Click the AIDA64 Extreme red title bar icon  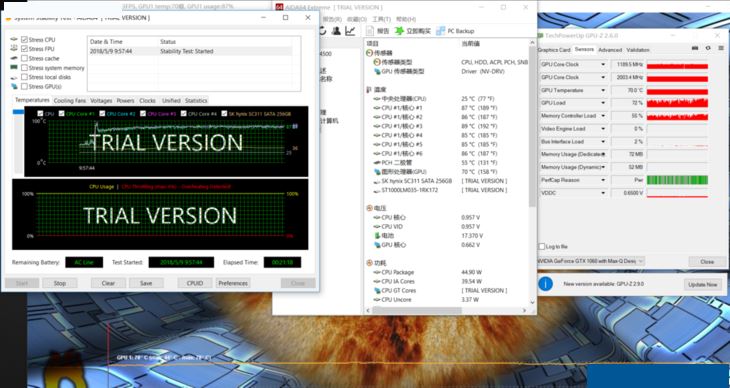(279, 7)
